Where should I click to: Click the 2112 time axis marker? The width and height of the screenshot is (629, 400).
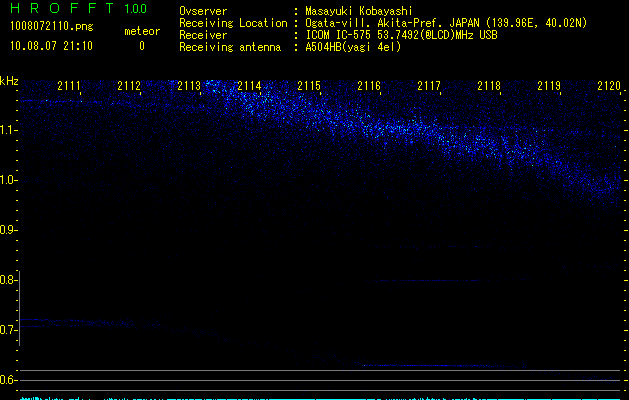[x=129, y=85]
